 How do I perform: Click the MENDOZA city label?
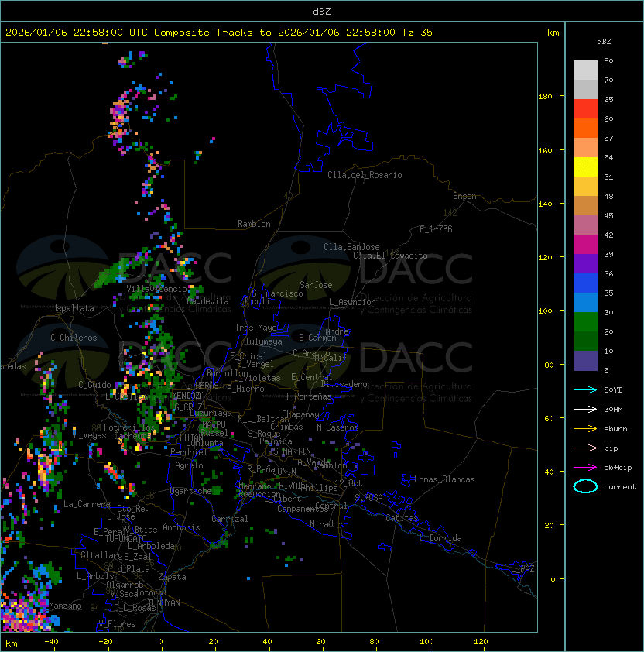pos(188,396)
